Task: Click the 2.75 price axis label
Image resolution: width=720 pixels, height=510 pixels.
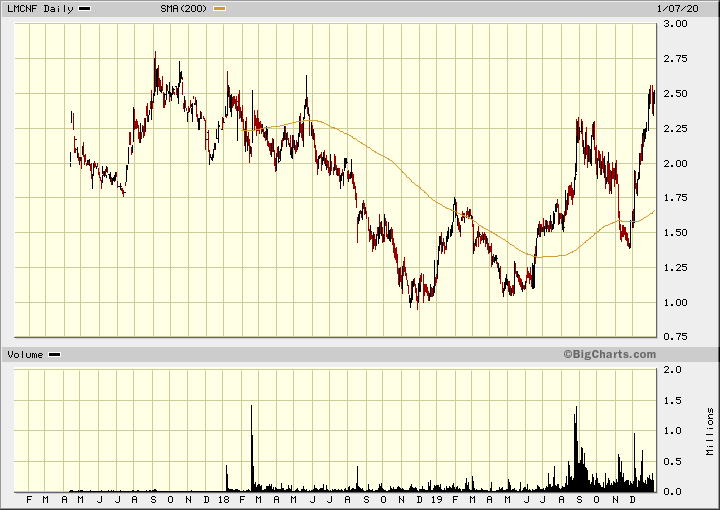Action: pyautogui.click(x=675, y=58)
